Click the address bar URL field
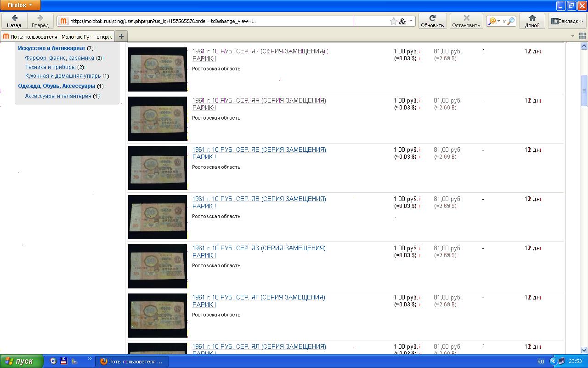Image resolution: width=588 pixels, height=368 pixels. [x=207, y=21]
